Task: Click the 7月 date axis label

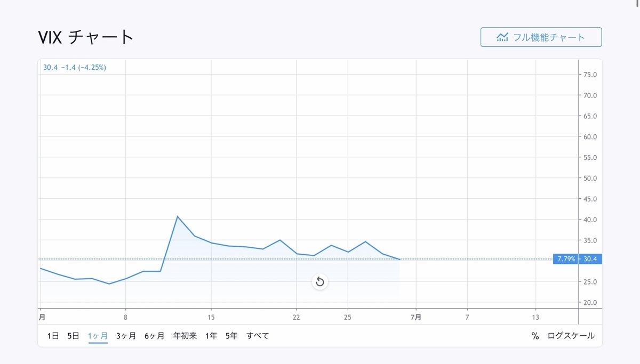Action: coord(416,317)
